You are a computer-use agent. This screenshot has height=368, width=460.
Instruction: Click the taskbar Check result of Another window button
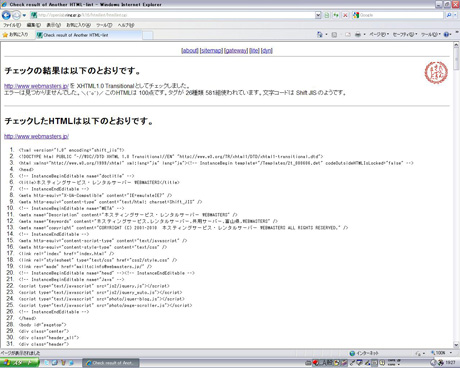pos(111,363)
